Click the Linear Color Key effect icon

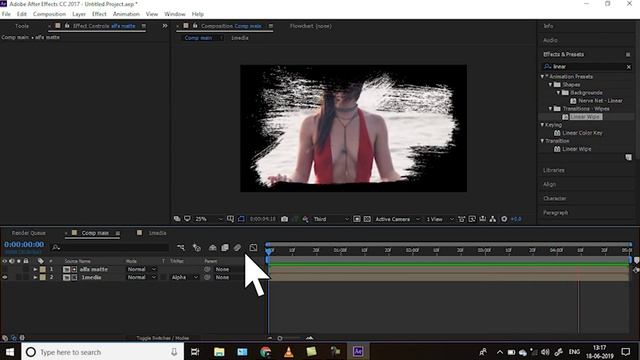[557, 133]
